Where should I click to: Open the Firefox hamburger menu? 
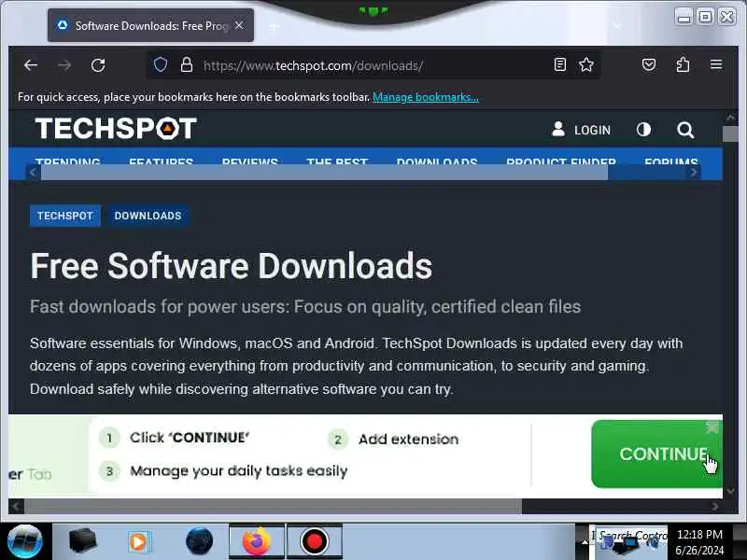pos(716,64)
